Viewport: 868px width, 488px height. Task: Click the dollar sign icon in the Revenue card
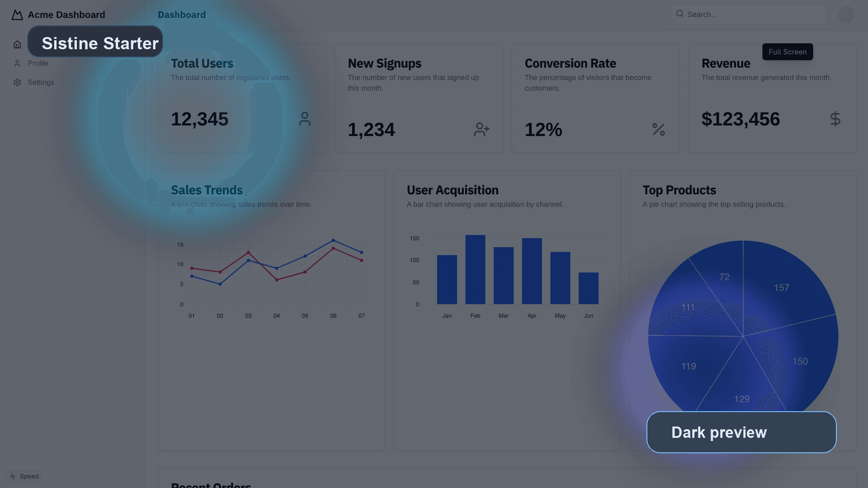pyautogui.click(x=835, y=119)
